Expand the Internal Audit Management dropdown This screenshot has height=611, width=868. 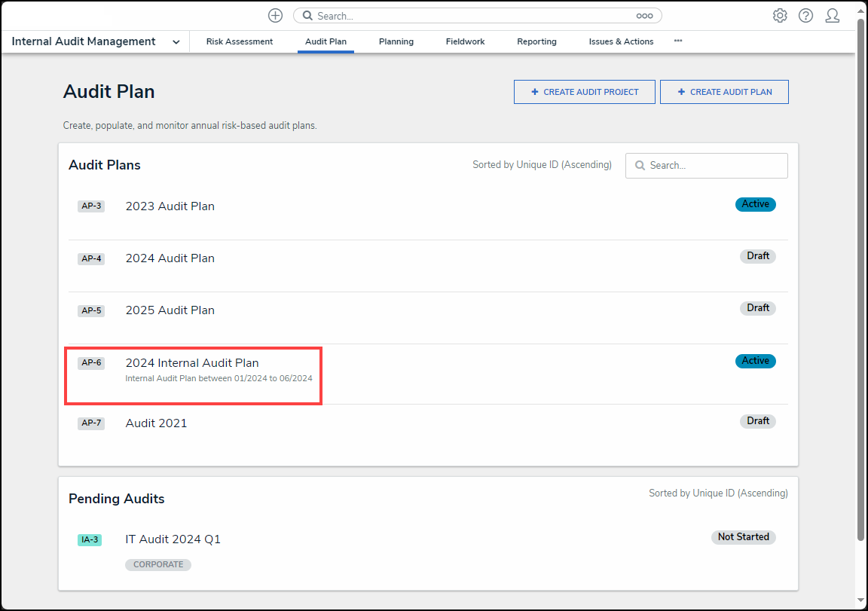(176, 42)
